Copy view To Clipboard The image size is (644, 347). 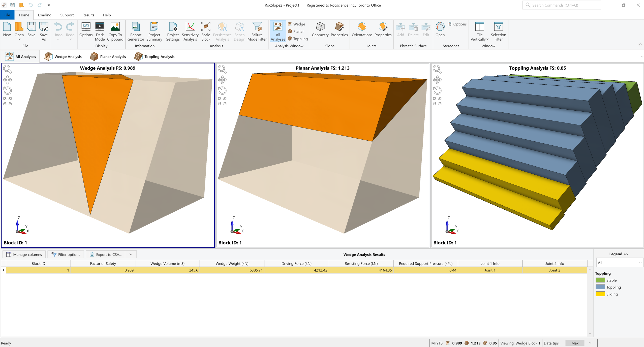(115, 31)
